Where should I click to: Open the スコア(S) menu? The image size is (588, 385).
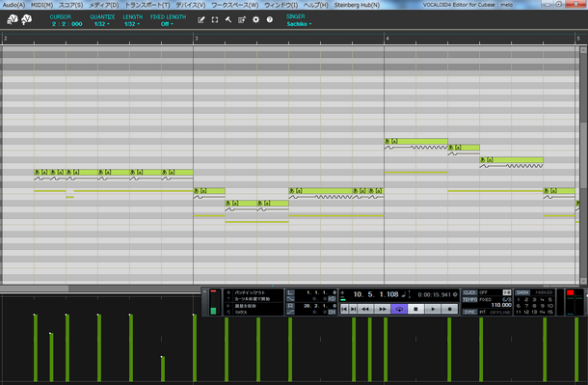coord(70,5)
